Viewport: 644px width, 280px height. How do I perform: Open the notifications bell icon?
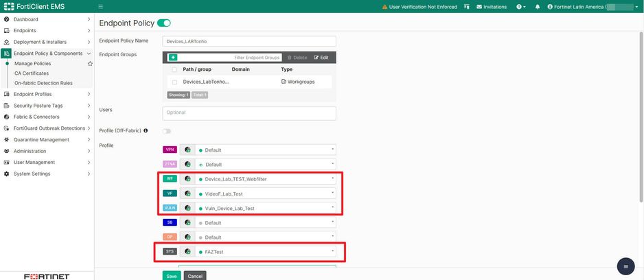pyautogui.click(x=538, y=7)
